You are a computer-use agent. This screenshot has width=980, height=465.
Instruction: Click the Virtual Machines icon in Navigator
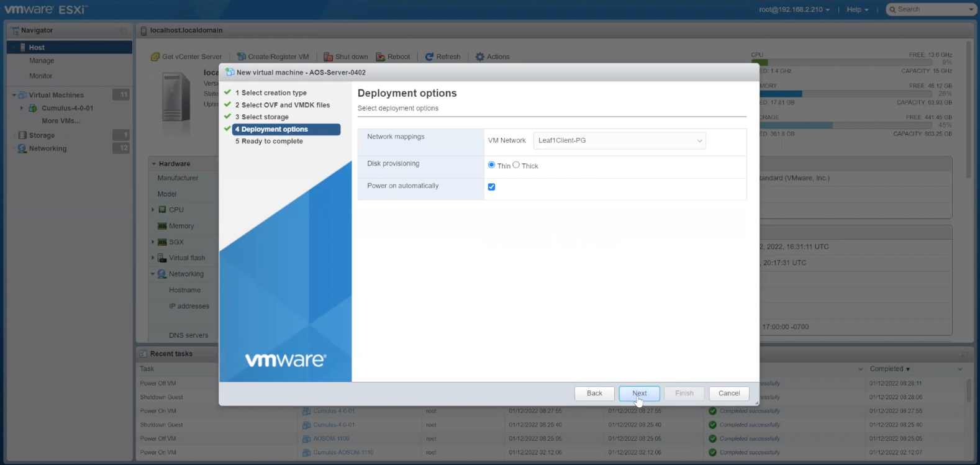[23, 95]
